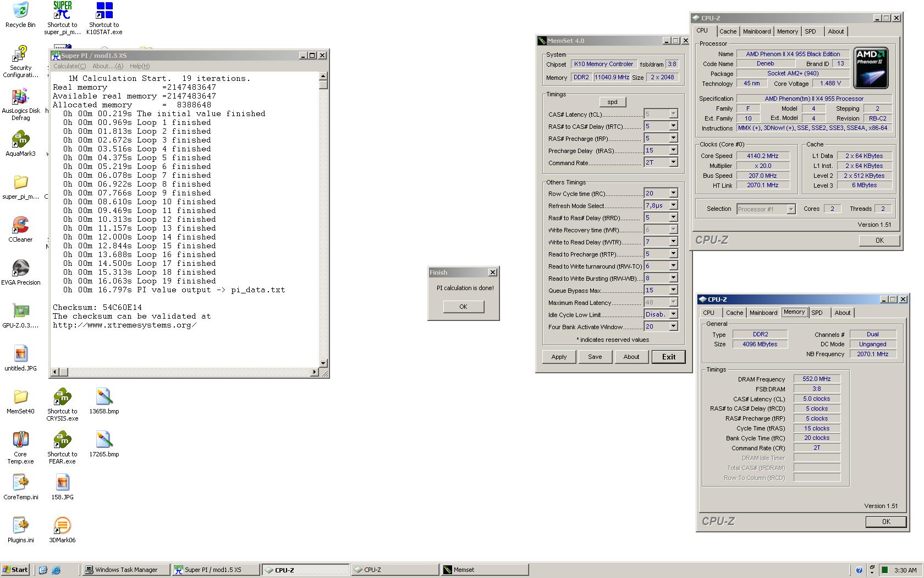Open Command Rate dropdown in MemSet
The width and height of the screenshot is (924, 578).
click(673, 162)
